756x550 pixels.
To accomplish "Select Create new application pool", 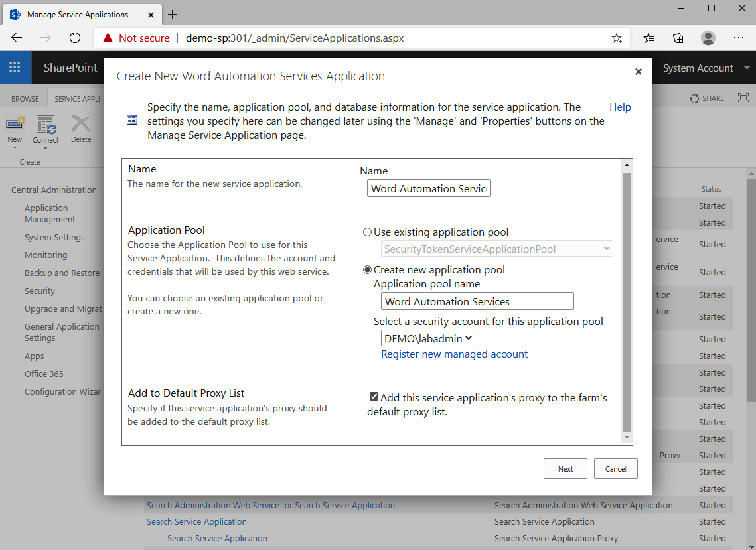I will pyautogui.click(x=368, y=269).
